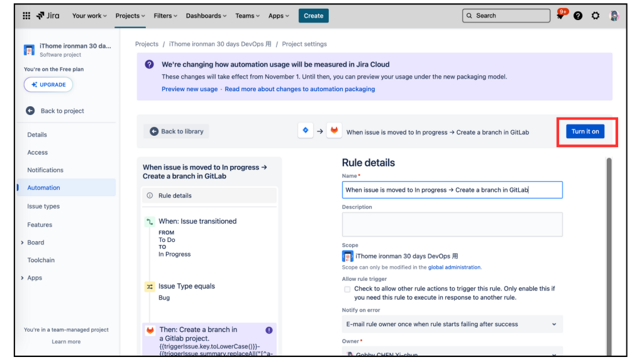Click the Learn more link
The image size is (644, 362).
[x=66, y=341]
